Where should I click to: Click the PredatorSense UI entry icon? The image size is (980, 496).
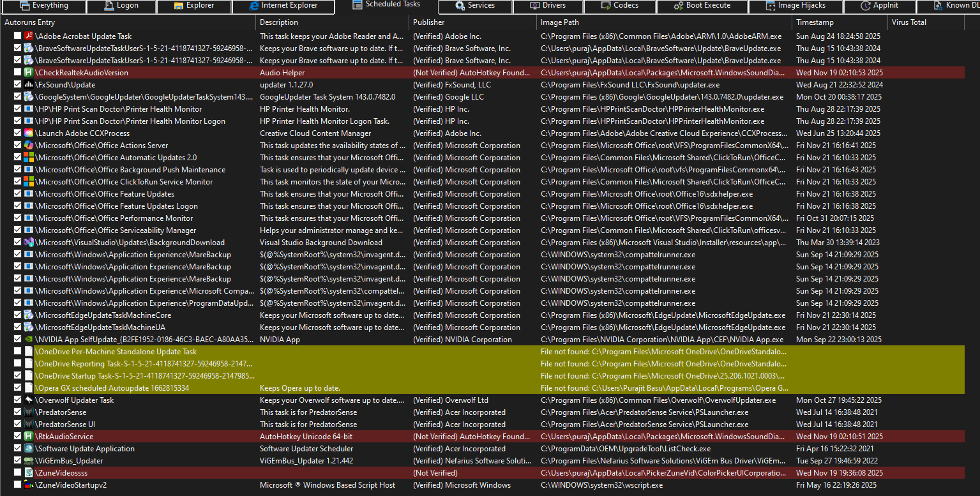point(29,425)
